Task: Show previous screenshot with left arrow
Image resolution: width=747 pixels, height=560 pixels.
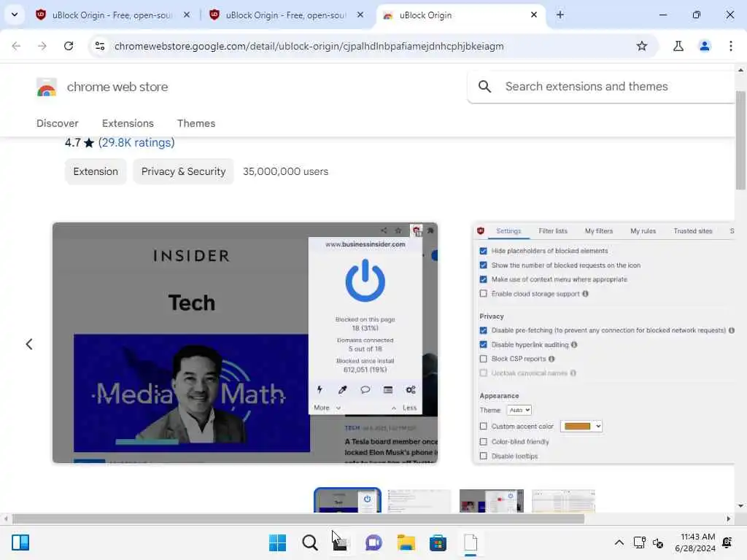Action: click(29, 344)
